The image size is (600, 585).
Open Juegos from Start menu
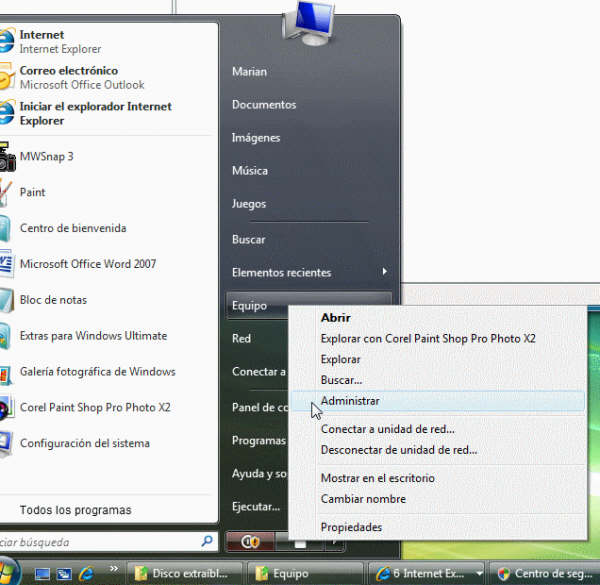click(x=249, y=204)
